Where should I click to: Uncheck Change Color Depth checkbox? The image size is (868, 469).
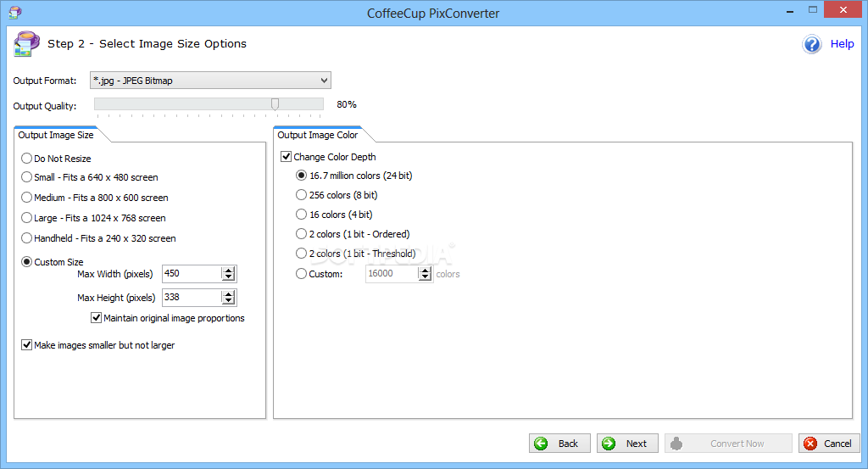287,157
